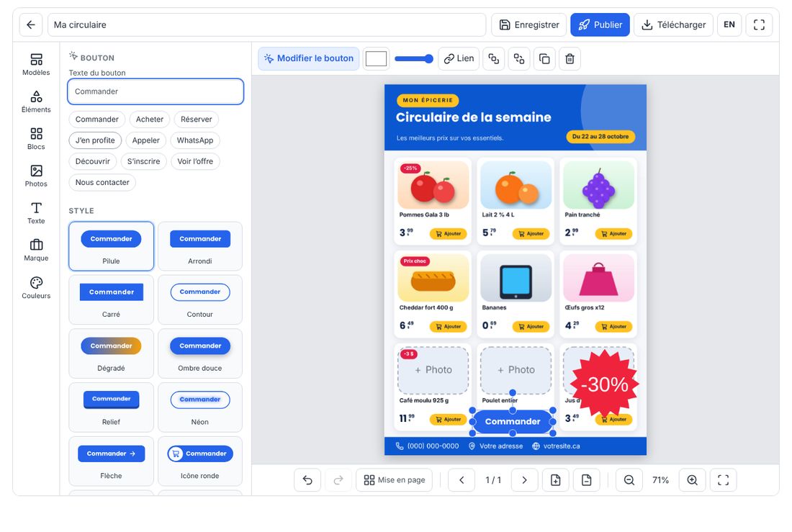Open the Lien link options
The width and height of the screenshot is (792, 532).
pos(459,58)
